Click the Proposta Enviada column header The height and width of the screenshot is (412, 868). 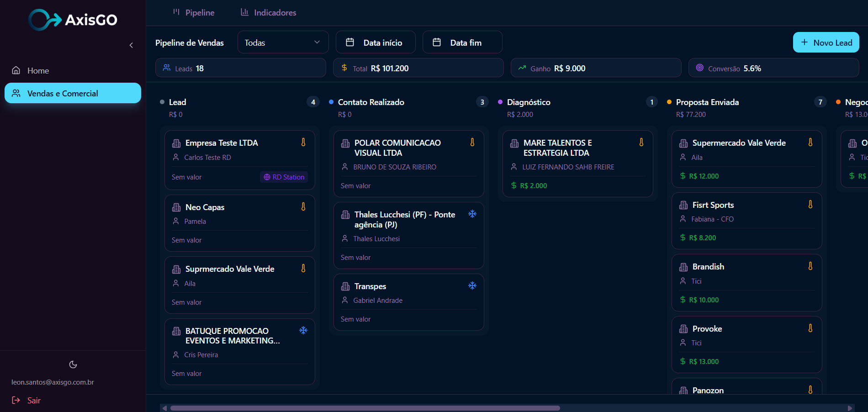[x=707, y=102]
